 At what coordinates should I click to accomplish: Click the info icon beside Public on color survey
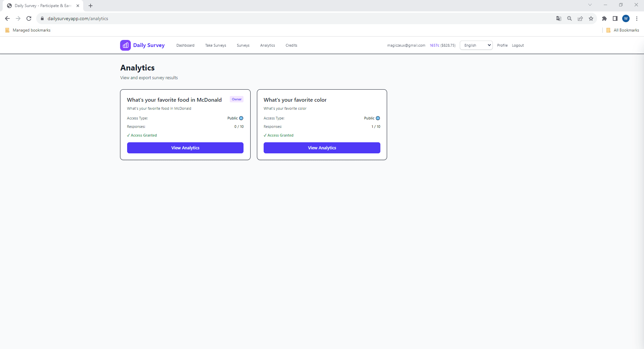(377, 118)
